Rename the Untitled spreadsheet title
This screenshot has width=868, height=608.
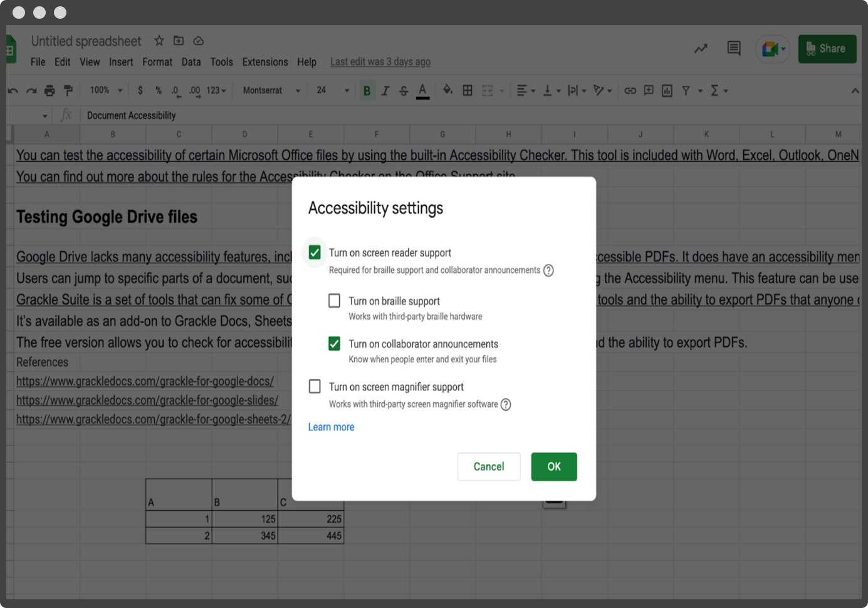pos(86,41)
